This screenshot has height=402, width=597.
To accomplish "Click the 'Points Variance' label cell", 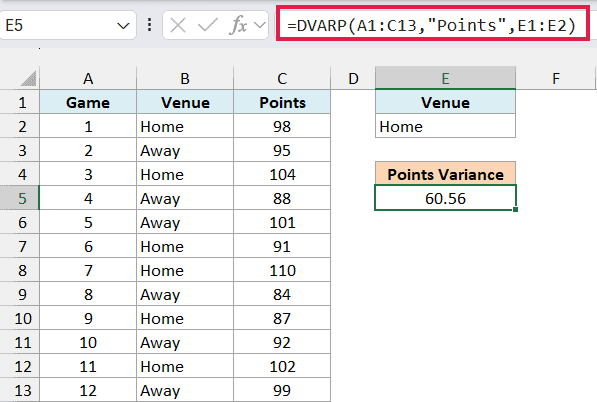I will coord(445,174).
